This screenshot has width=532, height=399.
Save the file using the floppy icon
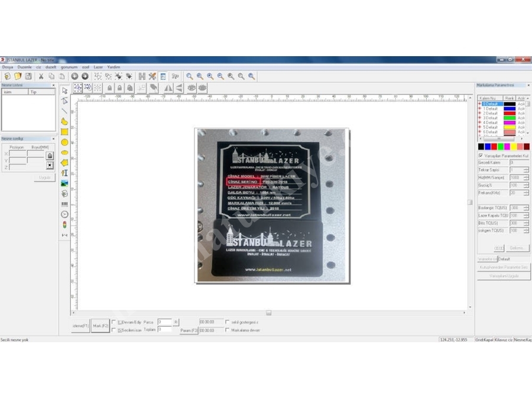coord(28,76)
